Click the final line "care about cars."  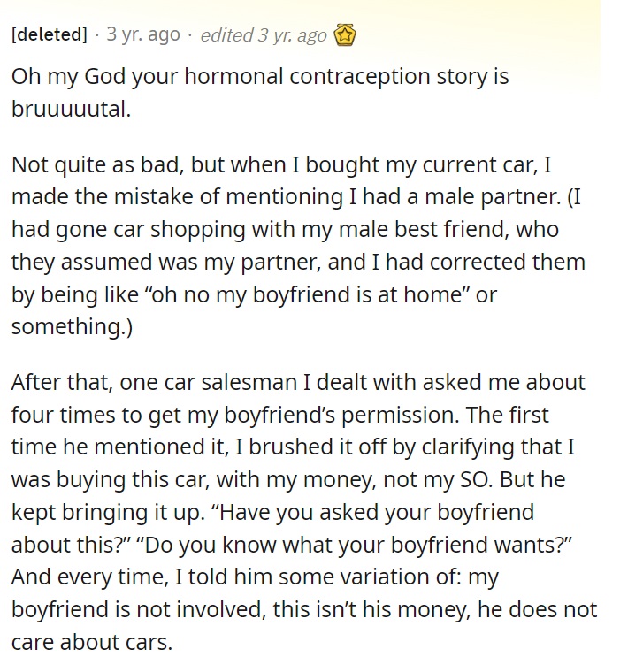coord(92,643)
